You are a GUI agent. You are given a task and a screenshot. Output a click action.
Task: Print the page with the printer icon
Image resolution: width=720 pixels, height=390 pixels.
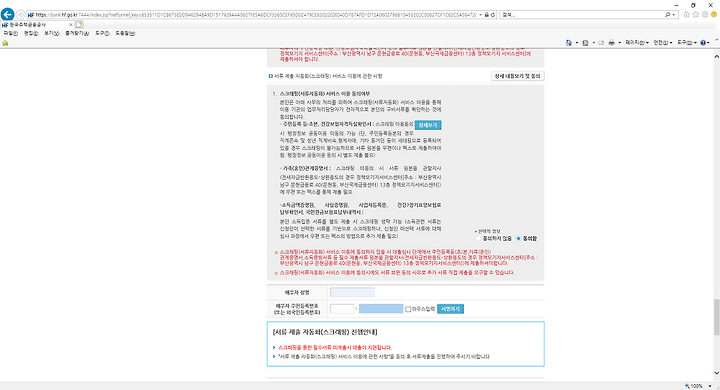click(x=612, y=43)
